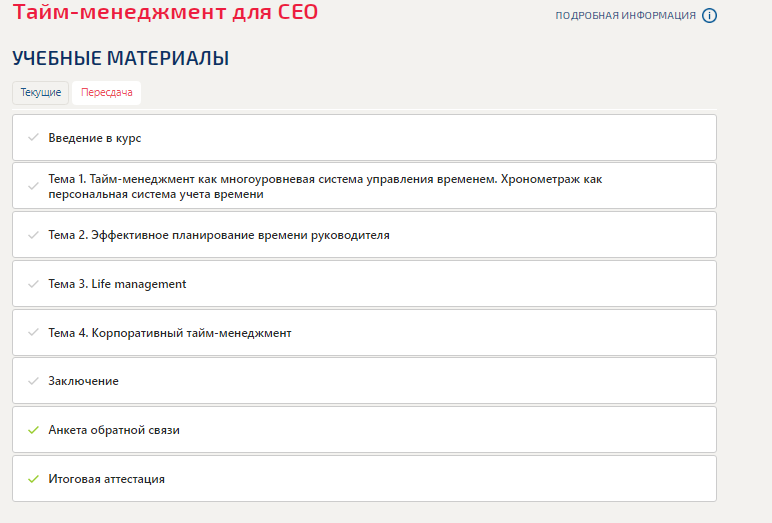Expand Тема 1 Тайм-менеджмент как многоуровневая система
The height and width of the screenshot is (523, 772).
click(364, 186)
